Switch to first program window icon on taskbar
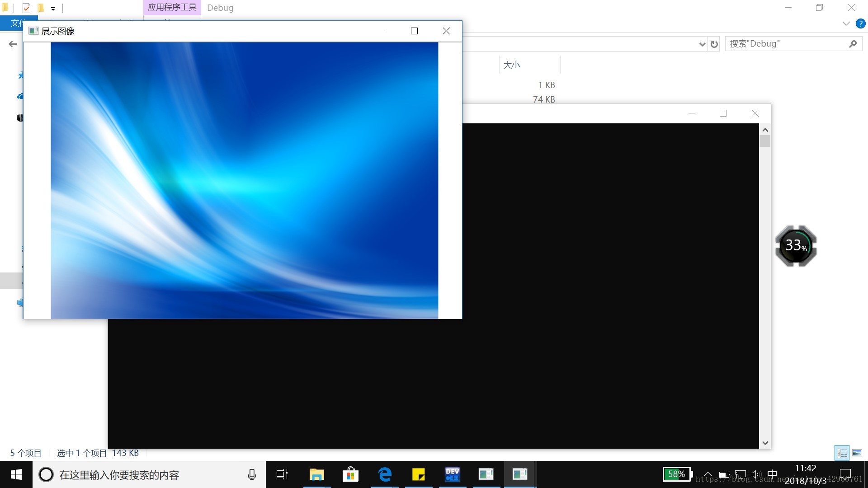This screenshot has height=488, width=868. (486, 474)
